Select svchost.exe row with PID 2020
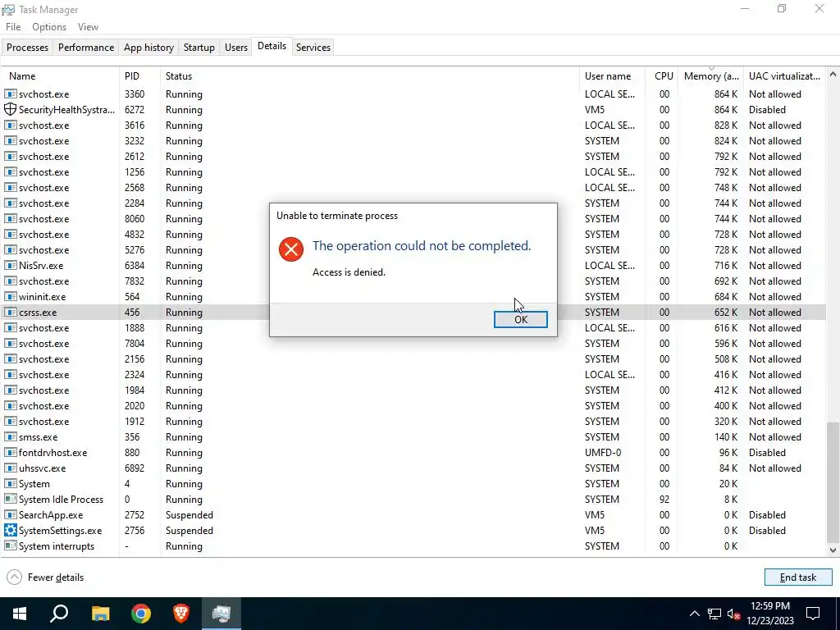Viewport: 840px width, 630px height. click(x=413, y=405)
